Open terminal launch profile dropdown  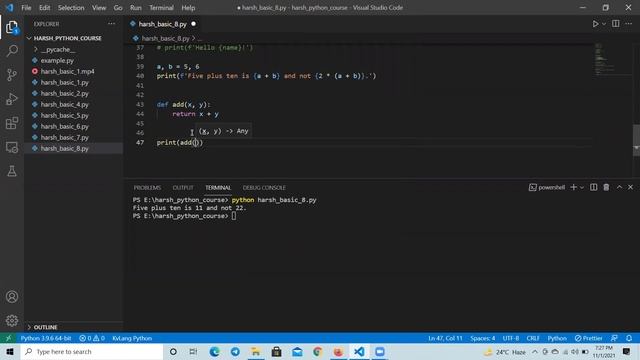[x=582, y=187]
